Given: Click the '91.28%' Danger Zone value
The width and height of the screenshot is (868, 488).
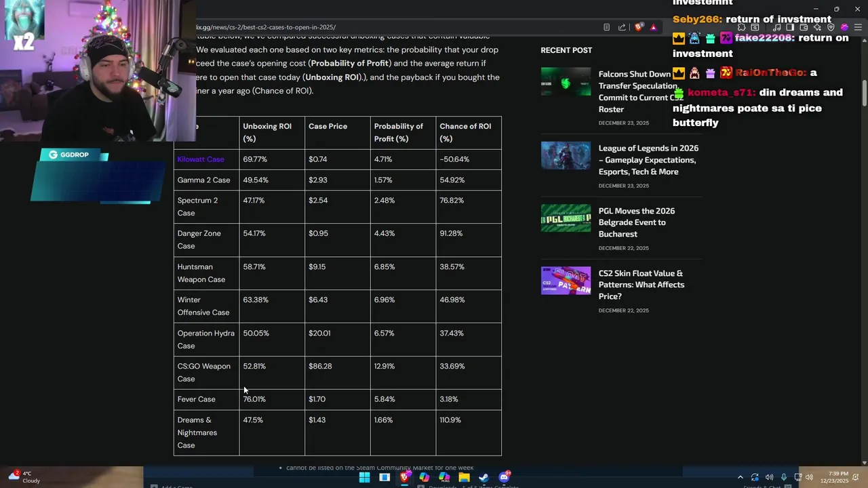Looking at the screenshot, I should tap(451, 233).
